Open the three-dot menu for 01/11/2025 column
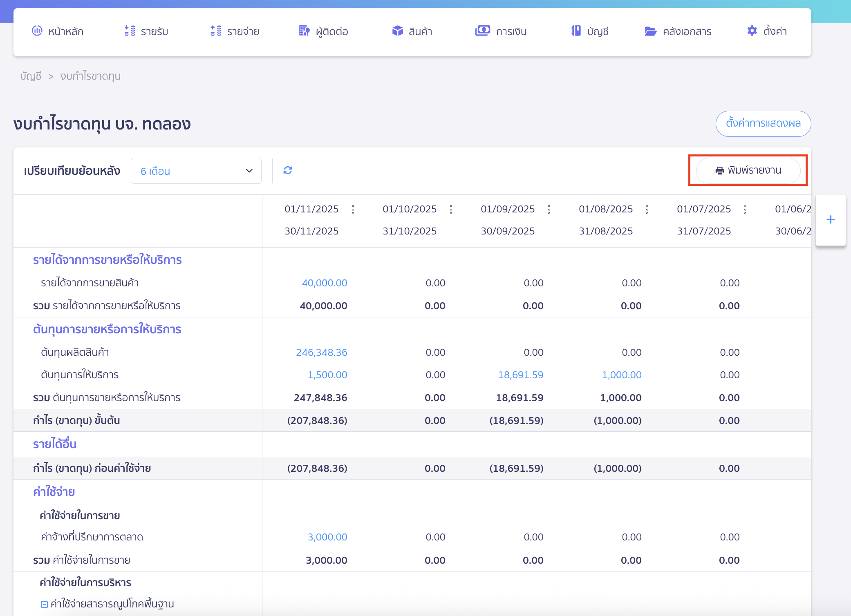Screen dimensions: 851x616 click(353, 210)
